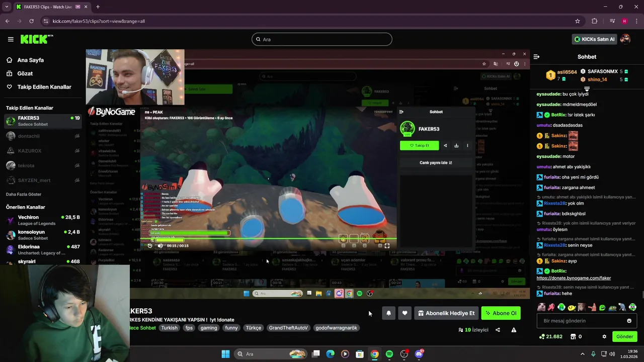Open recommended channel Eldorinaa

pos(42,249)
